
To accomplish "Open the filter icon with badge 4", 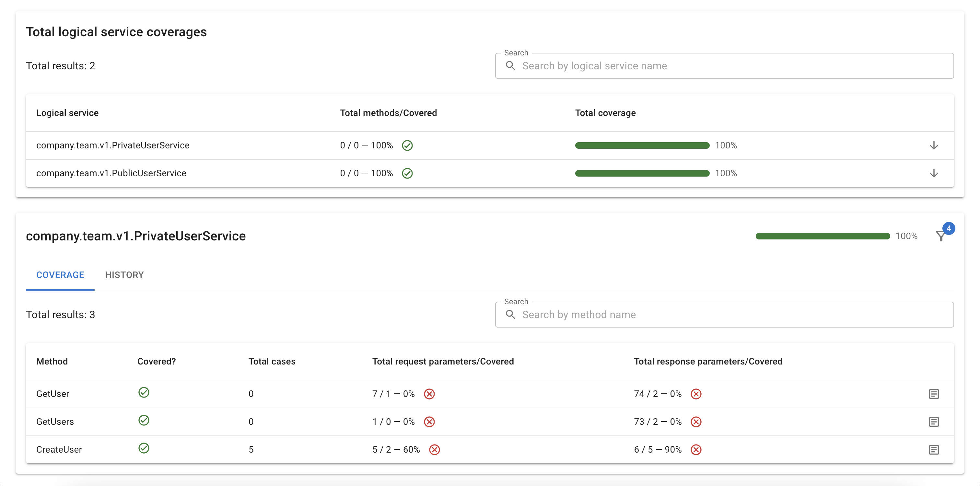I will click(941, 236).
